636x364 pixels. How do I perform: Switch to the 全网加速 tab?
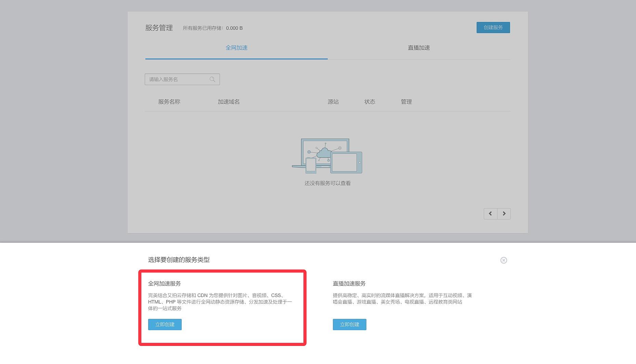[236, 48]
